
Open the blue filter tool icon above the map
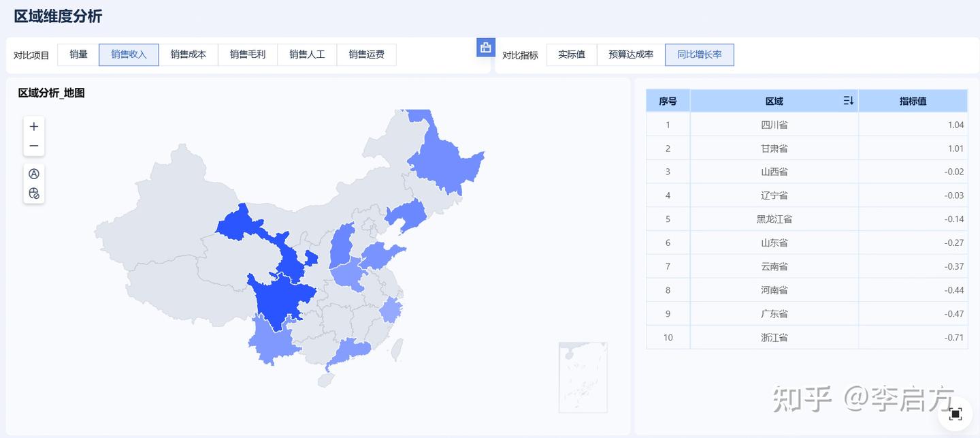(486, 48)
